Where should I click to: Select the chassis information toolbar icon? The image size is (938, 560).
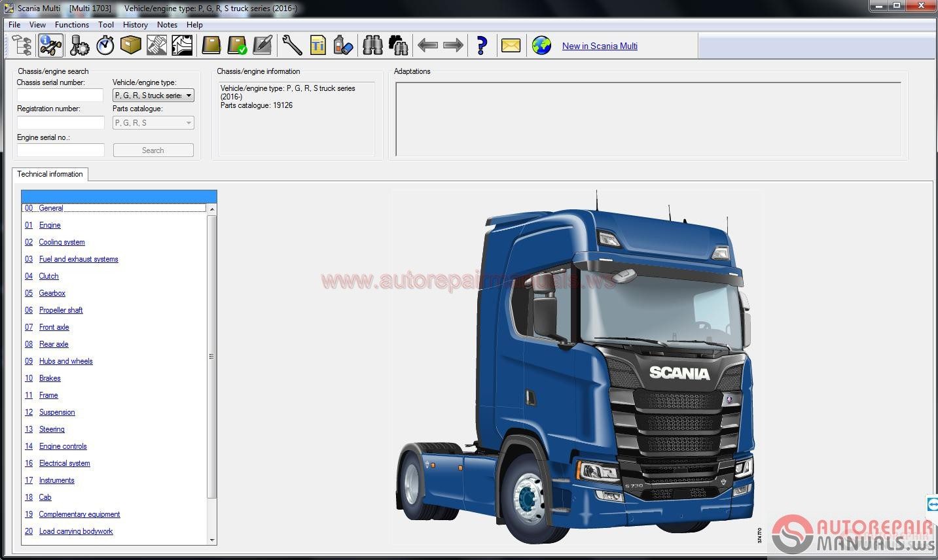click(50, 46)
